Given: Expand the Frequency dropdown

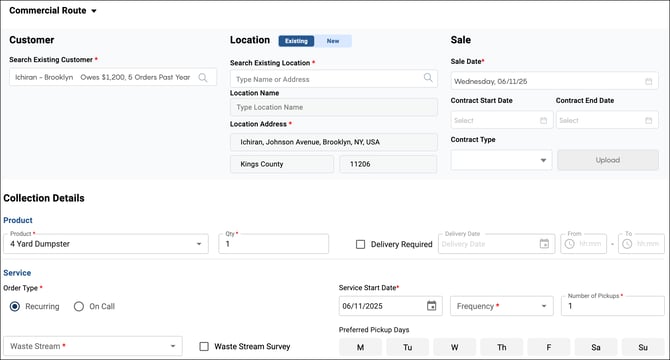Looking at the screenshot, I should tap(502, 306).
